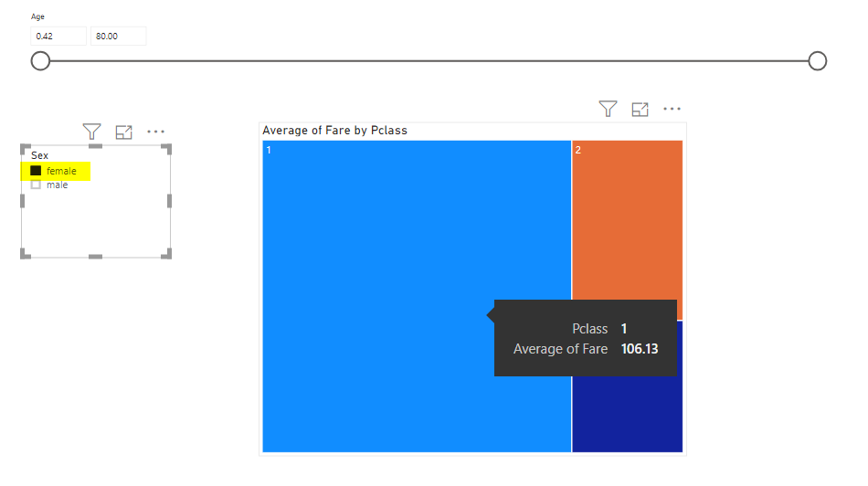This screenshot has width=868, height=486.
Task: Click the Sex slicer header
Action: click(x=40, y=155)
